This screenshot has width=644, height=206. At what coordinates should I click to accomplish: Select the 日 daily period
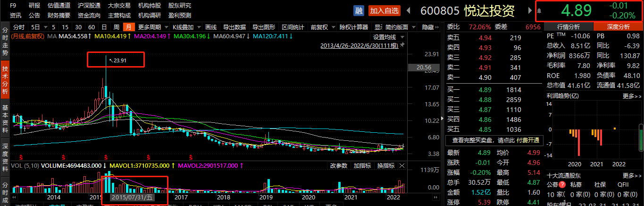tap(104, 27)
